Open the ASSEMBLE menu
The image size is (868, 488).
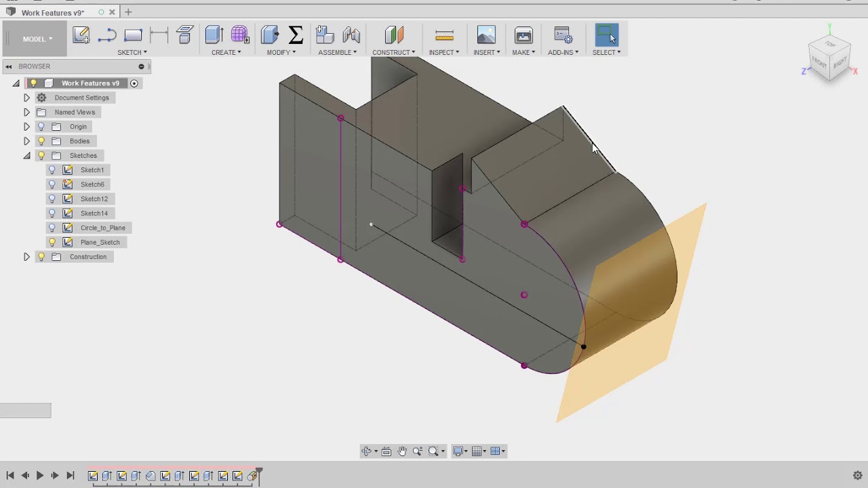[337, 52]
